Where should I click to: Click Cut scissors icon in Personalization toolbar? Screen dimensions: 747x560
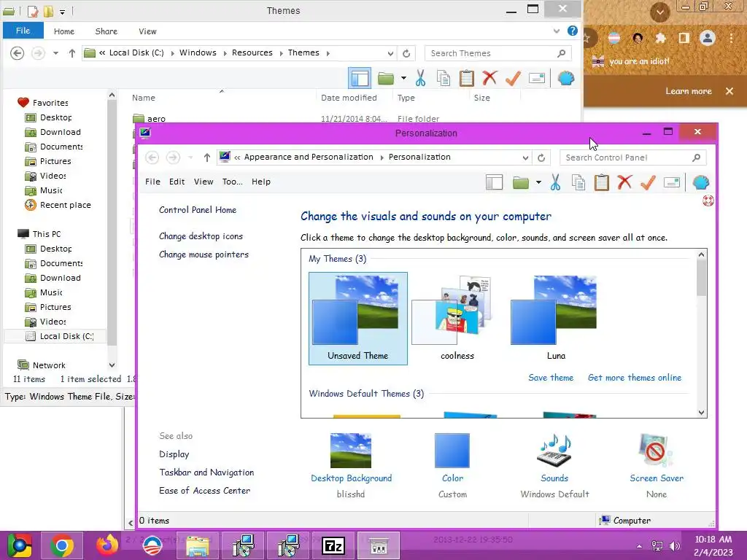point(555,182)
